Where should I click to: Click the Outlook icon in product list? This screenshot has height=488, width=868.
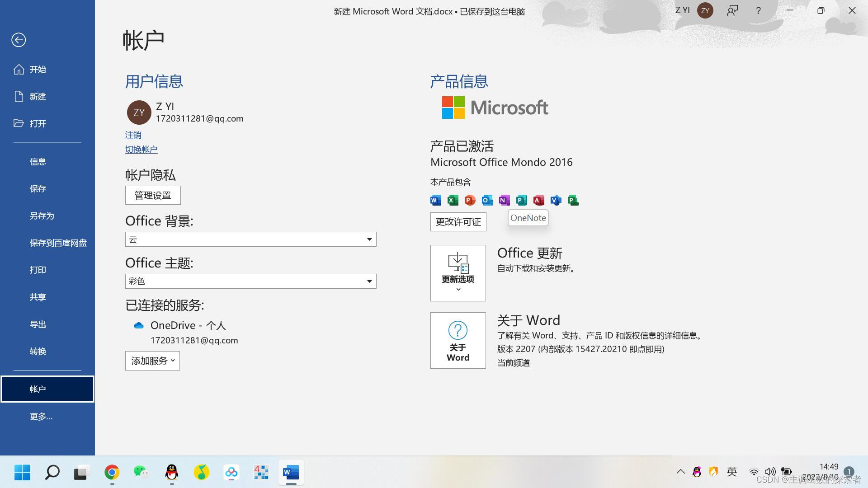[487, 200]
